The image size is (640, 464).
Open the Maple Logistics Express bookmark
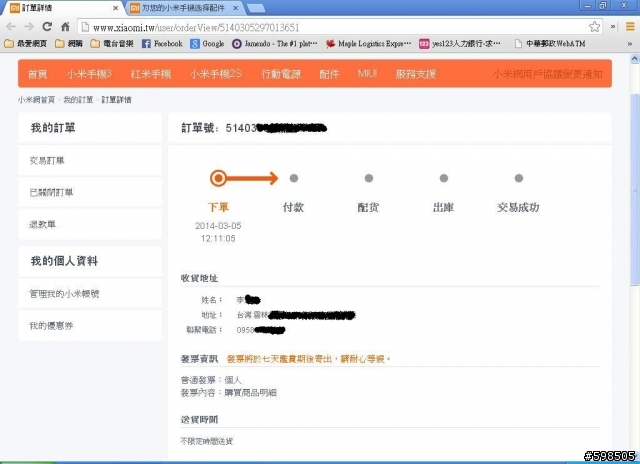tap(369, 44)
